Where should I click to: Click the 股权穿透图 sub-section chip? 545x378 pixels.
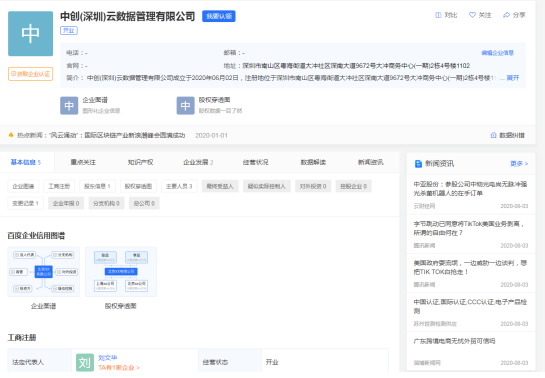tap(138, 186)
